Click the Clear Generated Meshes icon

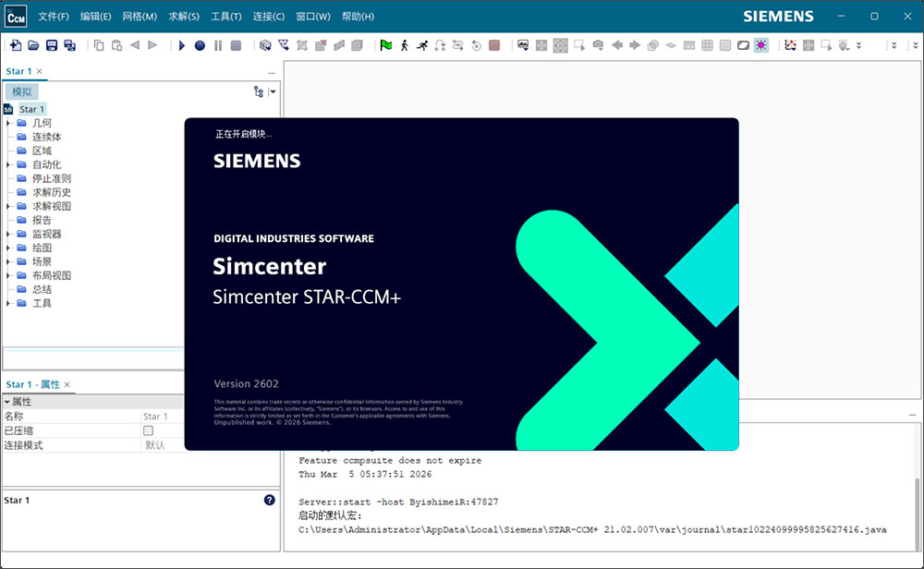click(321, 45)
